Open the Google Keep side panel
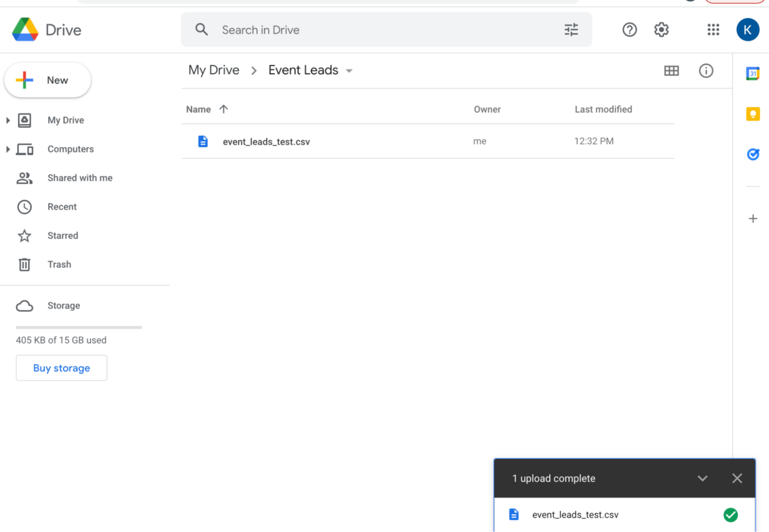This screenshot has width=769, height=532. click(x=753, y=114)
